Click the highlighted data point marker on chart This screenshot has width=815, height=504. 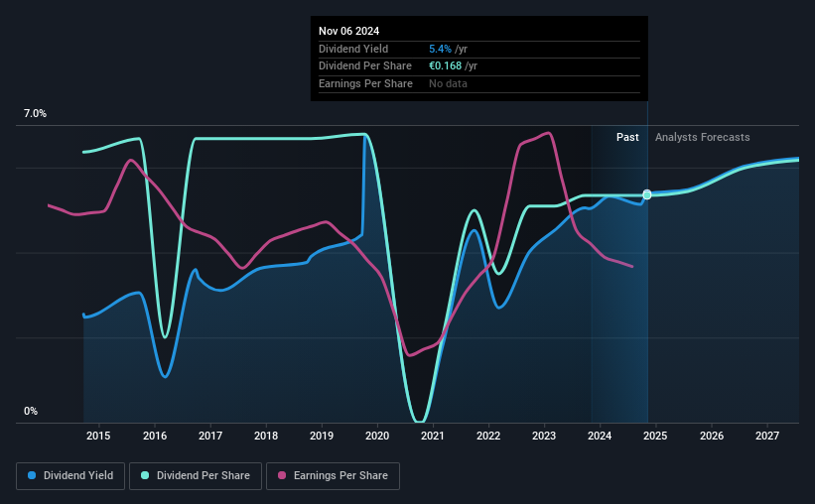(x=647, y=194)
